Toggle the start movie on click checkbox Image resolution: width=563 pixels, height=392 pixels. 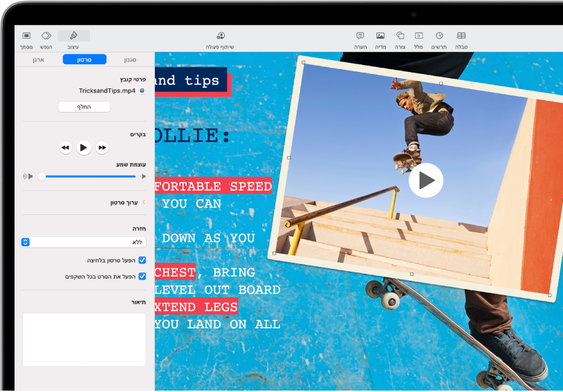(142, 260)
